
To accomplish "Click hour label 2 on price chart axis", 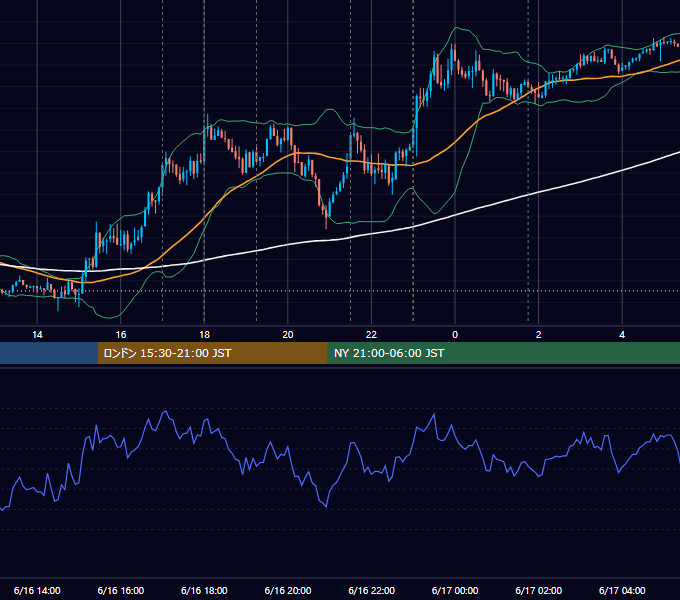I will coord(539,334).
